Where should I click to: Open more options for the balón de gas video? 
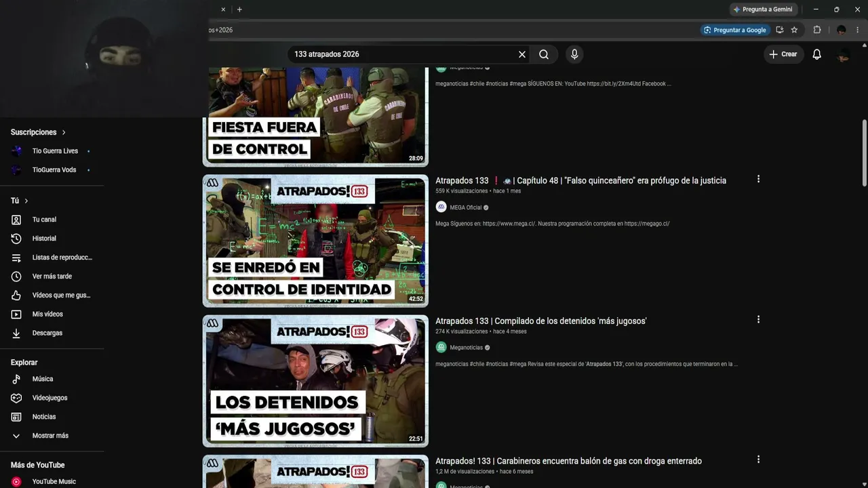[x=758, y=460]
